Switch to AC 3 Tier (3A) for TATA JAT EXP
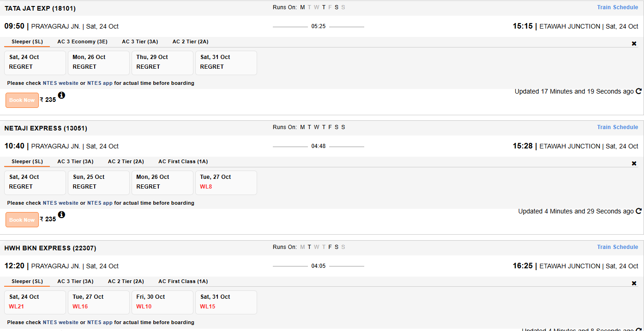 pyautogui.click(x=140, y=42)
